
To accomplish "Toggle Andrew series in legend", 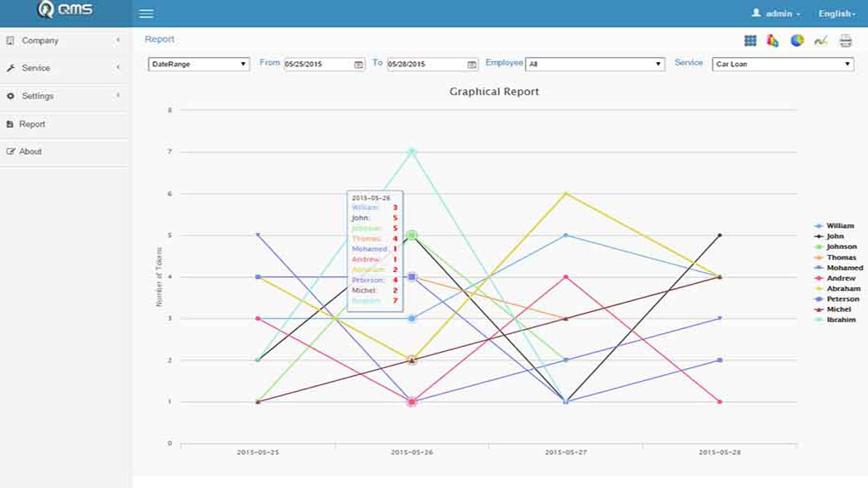I will coord(835,278).
